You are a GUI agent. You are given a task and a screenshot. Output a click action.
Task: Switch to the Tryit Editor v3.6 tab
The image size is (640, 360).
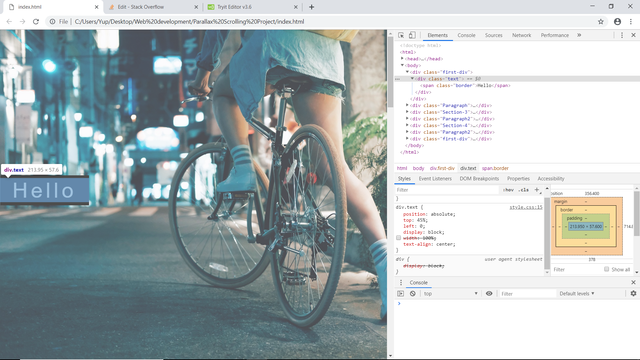(x=252, y=7)
